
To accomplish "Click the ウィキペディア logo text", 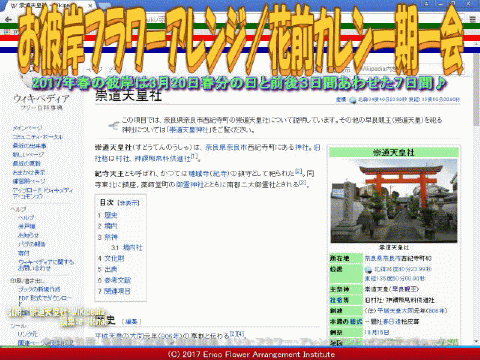I will pyautogui.click(x=41, y=98).
